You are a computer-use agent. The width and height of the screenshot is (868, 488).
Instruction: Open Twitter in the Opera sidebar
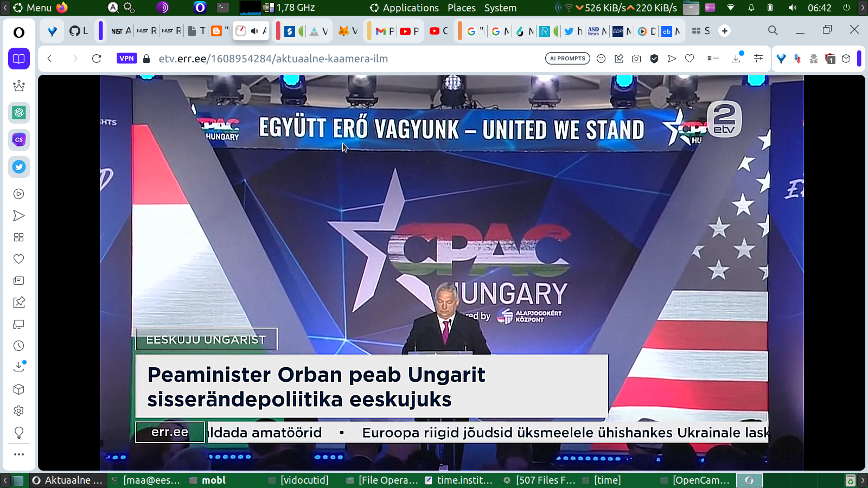point(19,167)
